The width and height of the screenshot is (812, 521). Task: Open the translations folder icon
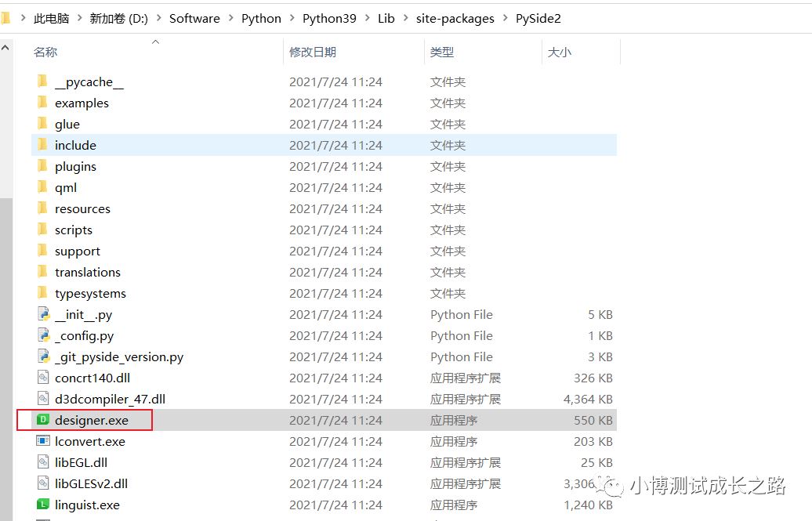43,272
